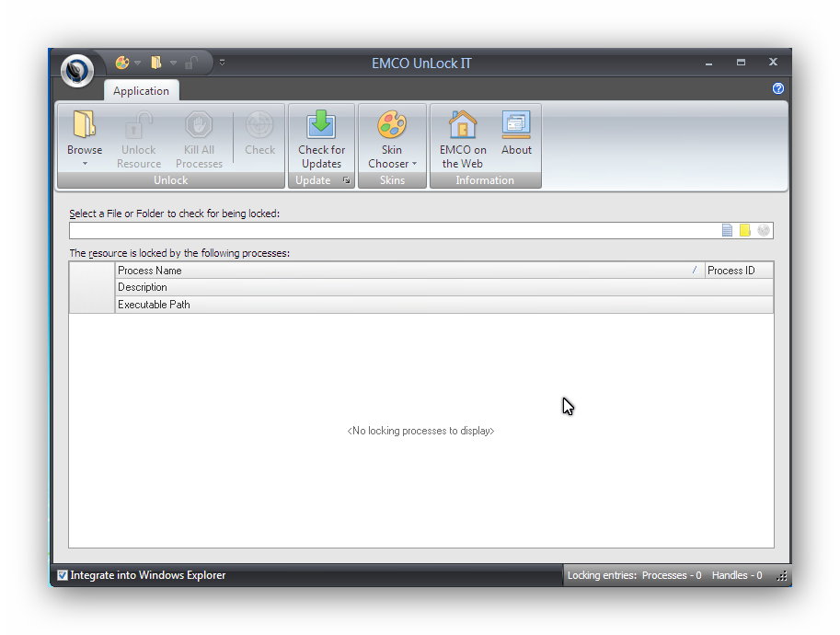Click the 'Handles - 0' status bar entry
Screen dimensions: 840x635
737,575
